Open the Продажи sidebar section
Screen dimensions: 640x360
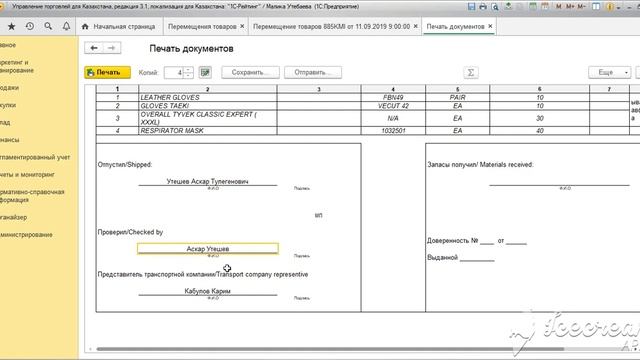[x=9, y=88]
